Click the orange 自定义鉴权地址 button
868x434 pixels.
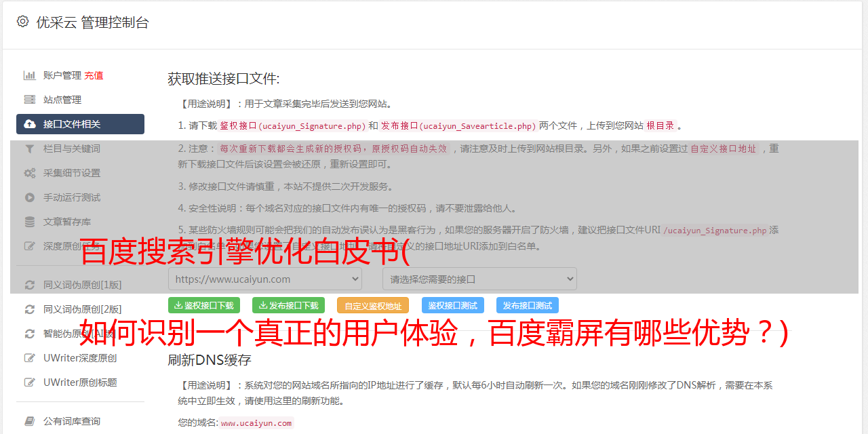[x=373, y=305]
